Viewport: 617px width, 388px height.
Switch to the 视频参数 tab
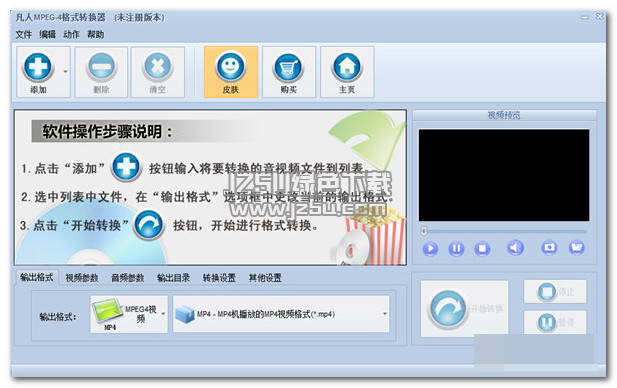[x=81, y=278]
